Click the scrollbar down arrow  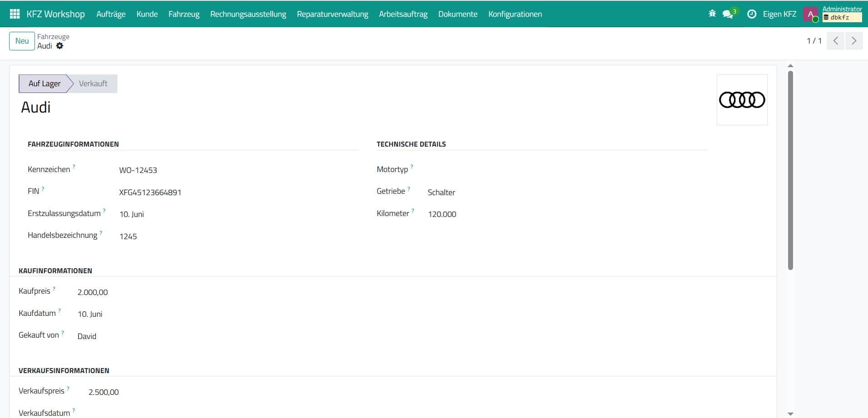790,414
